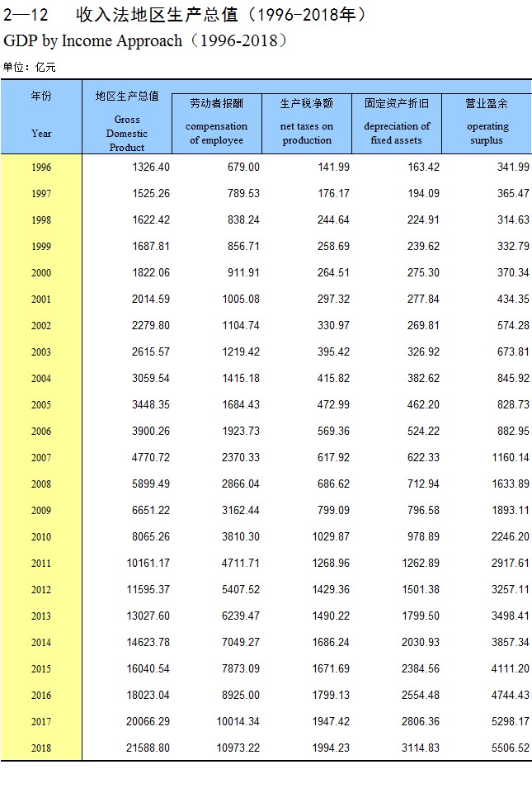Click the 营业盈余 operating surplus header
The image size is (532, 788).
(487, 123)
